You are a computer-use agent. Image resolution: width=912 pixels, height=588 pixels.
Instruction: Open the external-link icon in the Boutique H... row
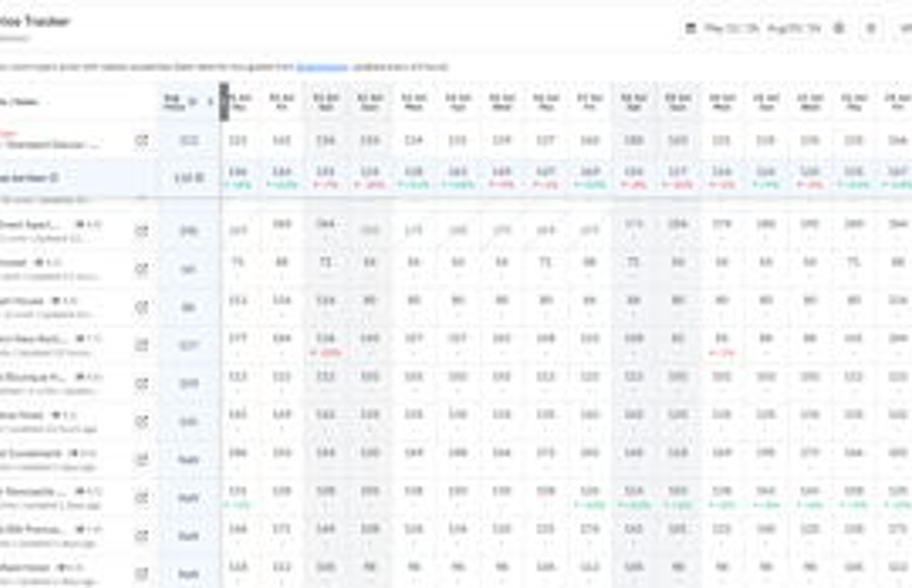141,383
